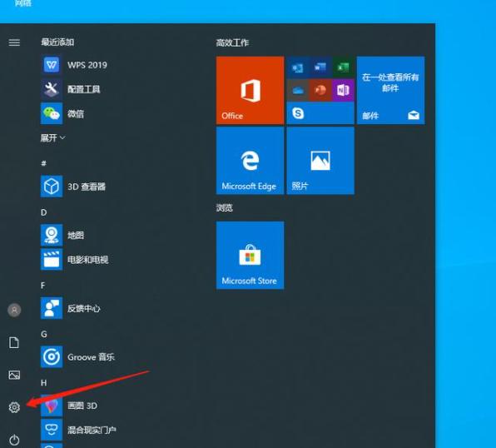
Task: Jump via the D letter header
Action: [43, 212]
